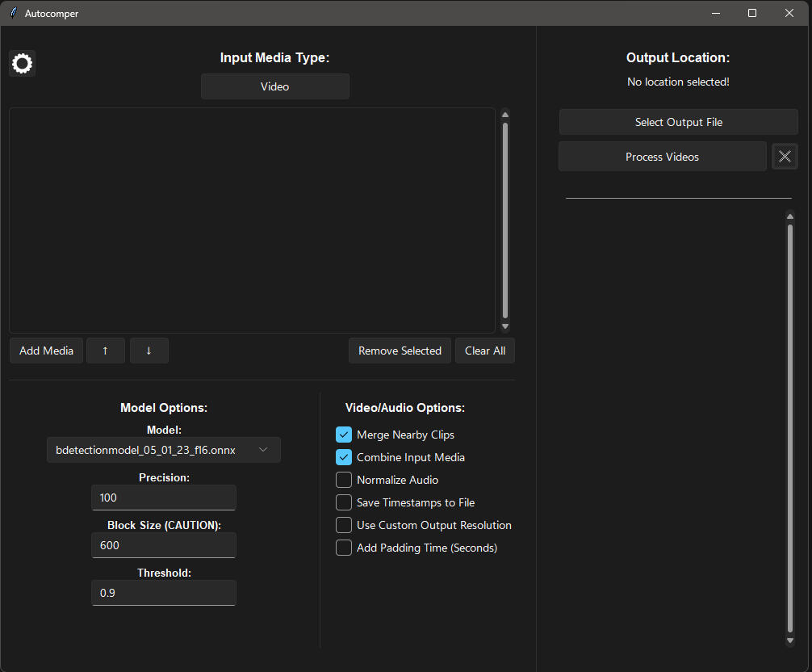Click Remove Selected button

400,351
